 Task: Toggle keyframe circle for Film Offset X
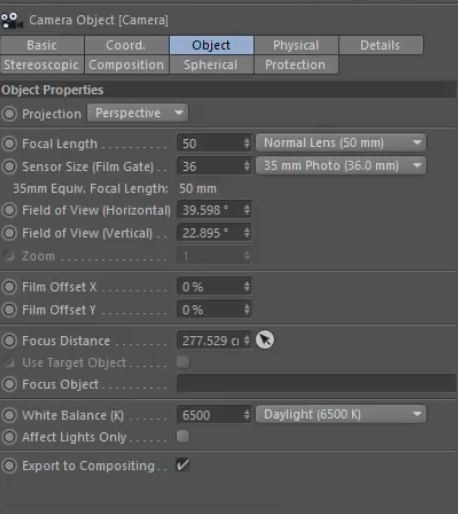9,287
